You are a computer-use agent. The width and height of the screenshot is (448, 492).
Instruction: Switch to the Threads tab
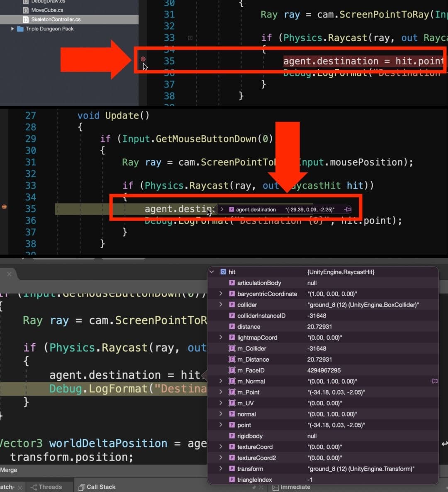click(x=50, y=487)
